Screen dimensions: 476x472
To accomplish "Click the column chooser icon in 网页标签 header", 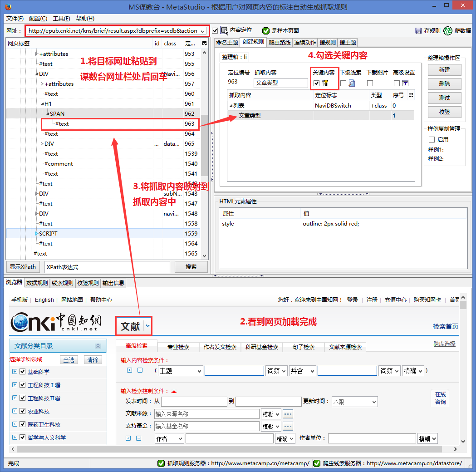I will click(204, 44).
